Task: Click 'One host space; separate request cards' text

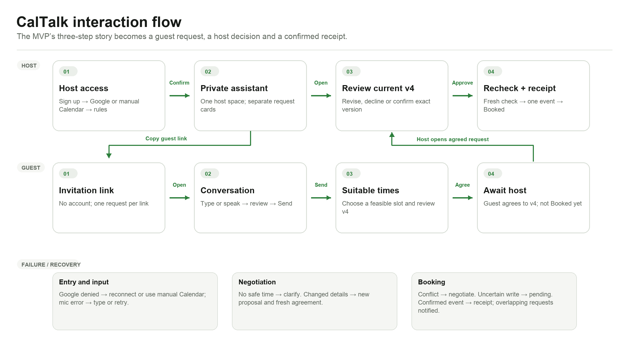Action: pyautogui.click(x=247, y=105)
